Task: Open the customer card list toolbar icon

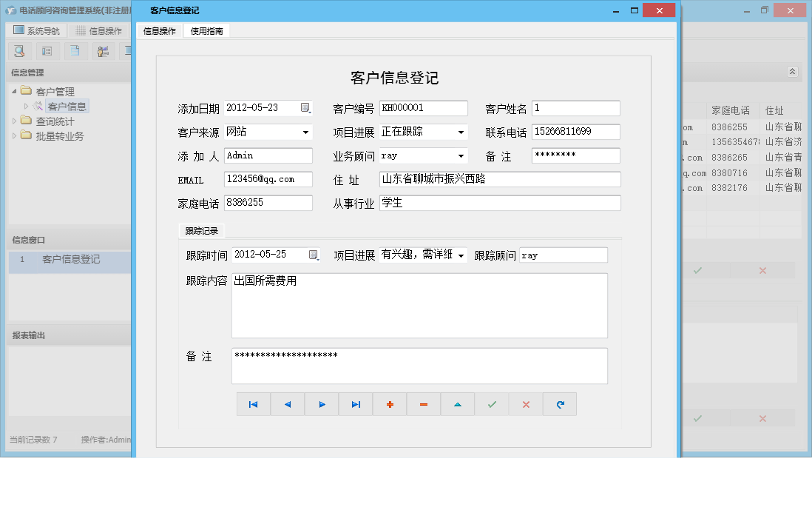Action: [47, 51]
